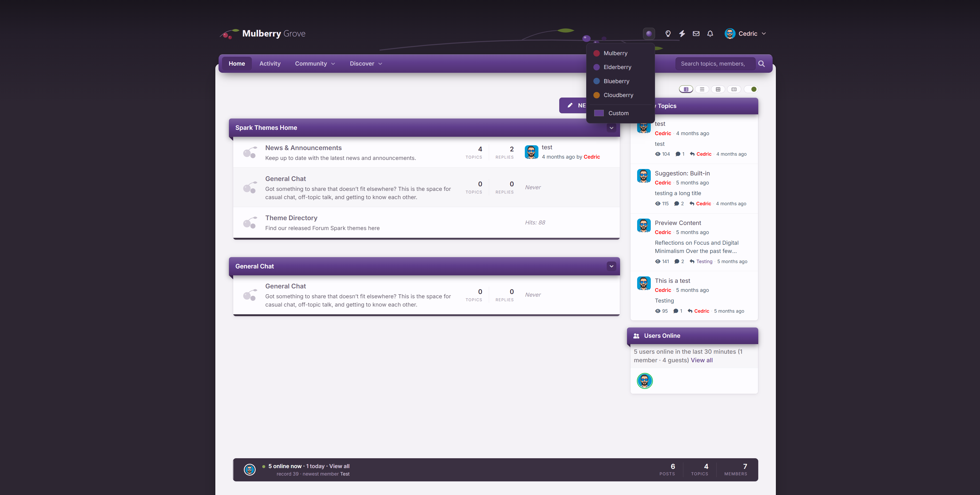
Task: Toggle light mode with the lightbulb icon
Action: 668,34
